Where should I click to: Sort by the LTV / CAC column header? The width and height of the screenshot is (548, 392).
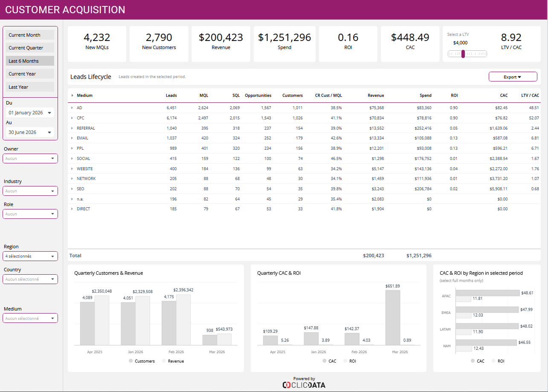(530, 96)
